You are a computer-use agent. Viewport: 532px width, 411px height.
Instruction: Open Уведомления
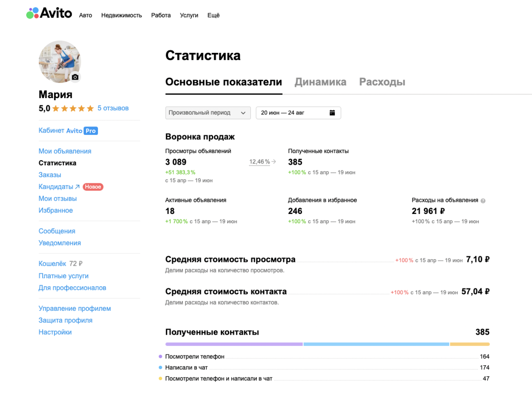coord(59,243)
